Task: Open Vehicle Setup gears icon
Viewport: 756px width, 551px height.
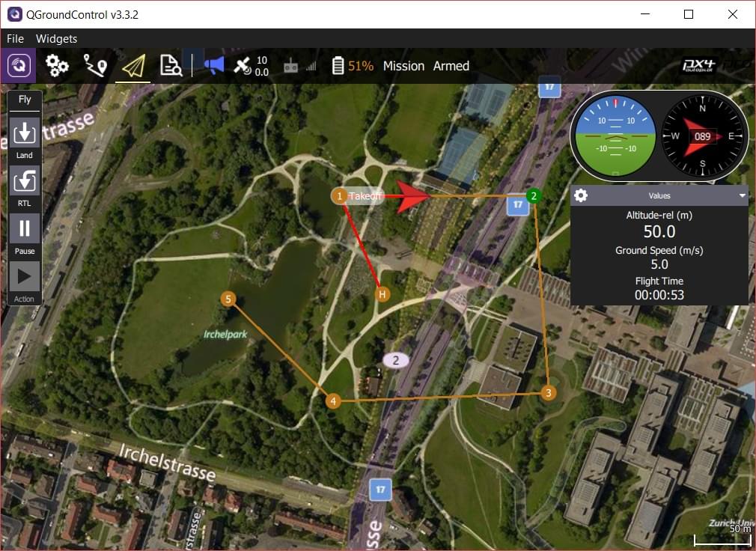Action: (57, 66)
